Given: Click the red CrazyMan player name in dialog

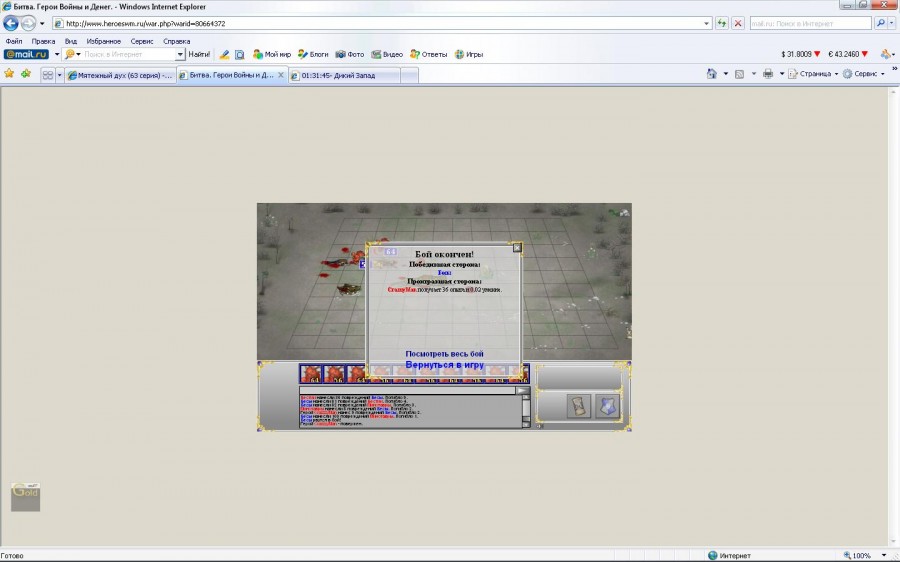Looking at the screenshot, I should point(402,290).
